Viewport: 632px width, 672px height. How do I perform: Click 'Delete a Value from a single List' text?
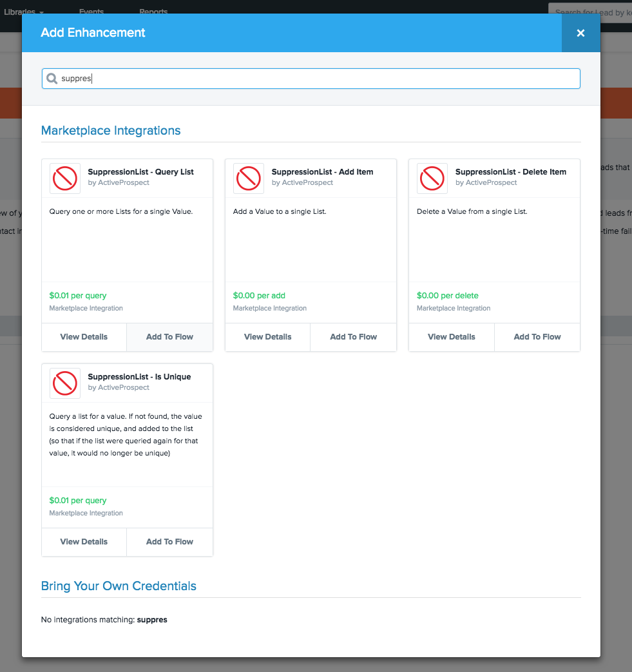[x=472, y=211]
